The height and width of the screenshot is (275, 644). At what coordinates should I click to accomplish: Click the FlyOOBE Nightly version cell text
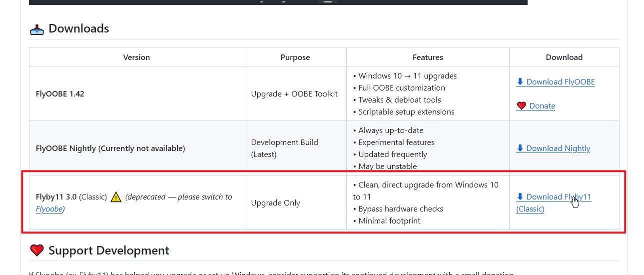(x=110, y=148)
